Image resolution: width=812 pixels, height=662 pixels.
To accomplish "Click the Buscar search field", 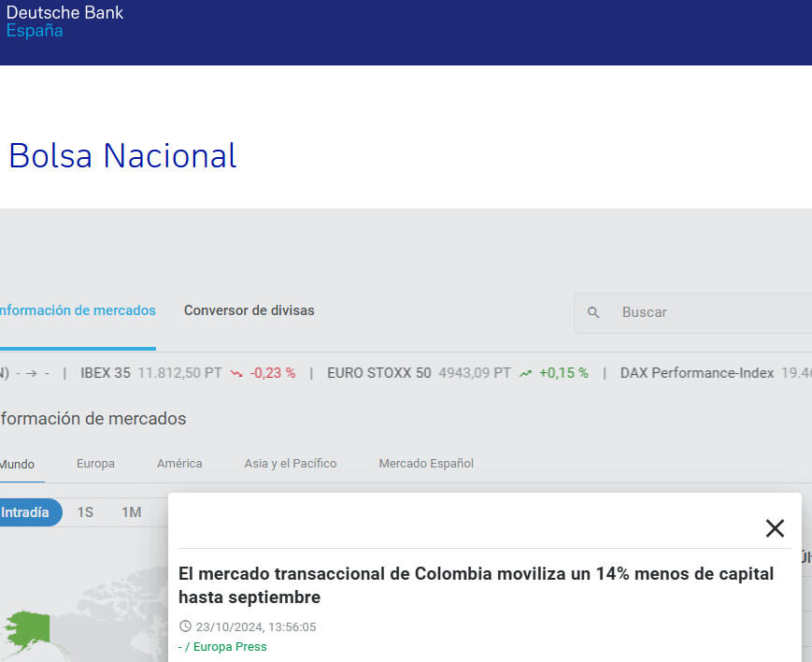I will 710,313.
